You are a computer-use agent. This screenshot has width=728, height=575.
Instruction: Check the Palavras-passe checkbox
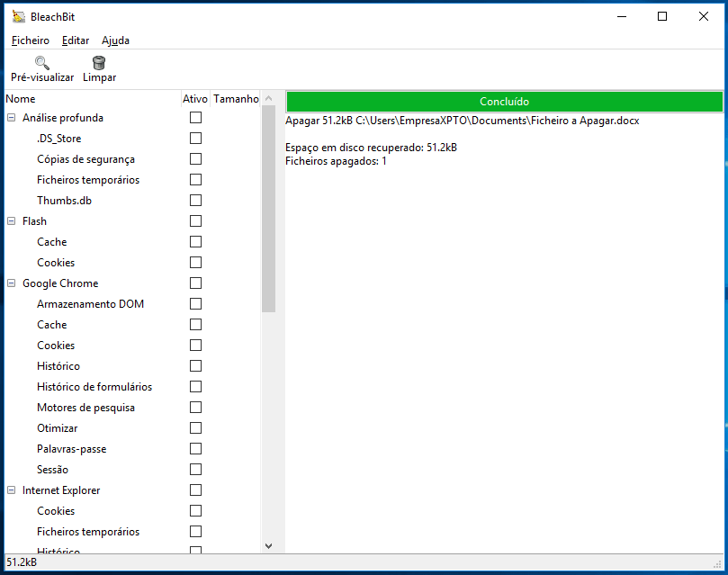click(195, 449)
